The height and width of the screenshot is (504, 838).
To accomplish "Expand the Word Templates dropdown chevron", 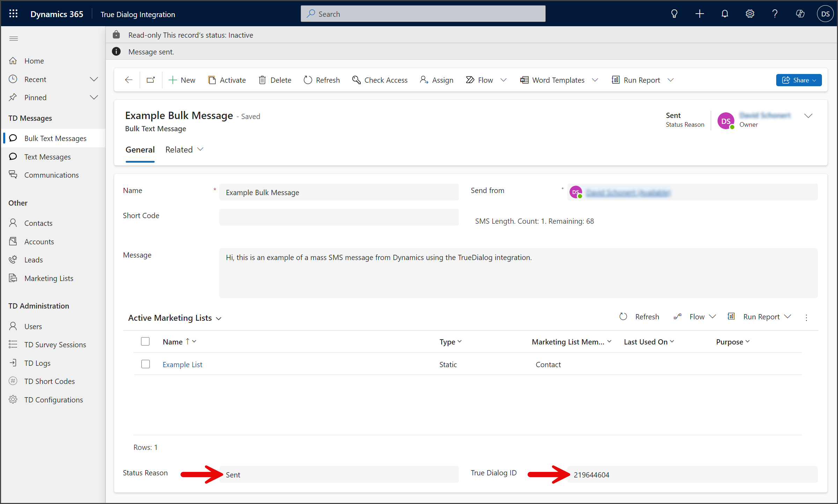I will [x=595, y=80].
